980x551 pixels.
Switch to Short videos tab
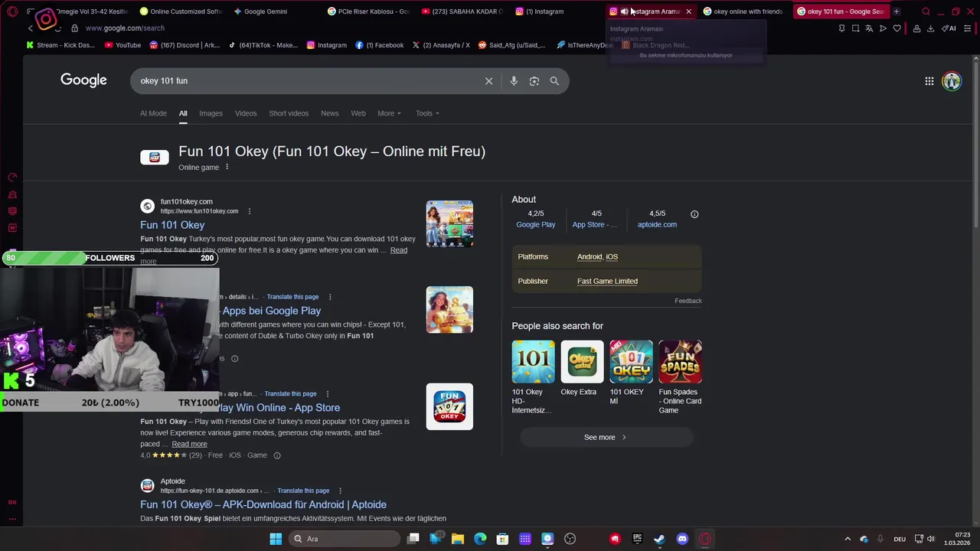[x=289, y=113]
